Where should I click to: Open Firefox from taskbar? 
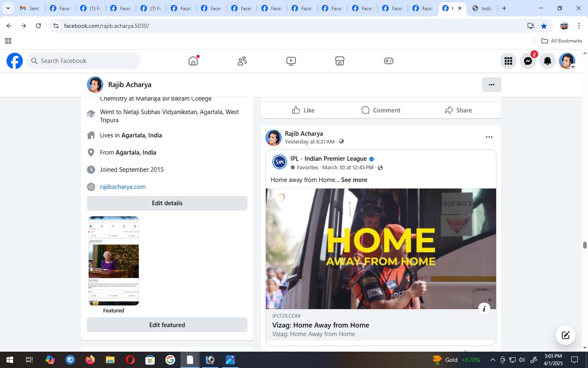coord(90,360)
